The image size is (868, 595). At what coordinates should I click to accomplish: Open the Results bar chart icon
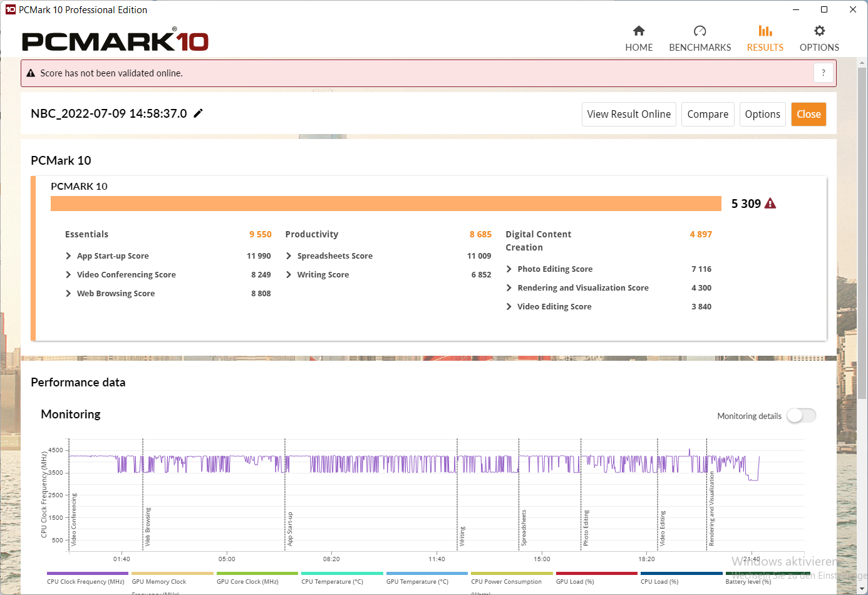(x=765, y=31)
